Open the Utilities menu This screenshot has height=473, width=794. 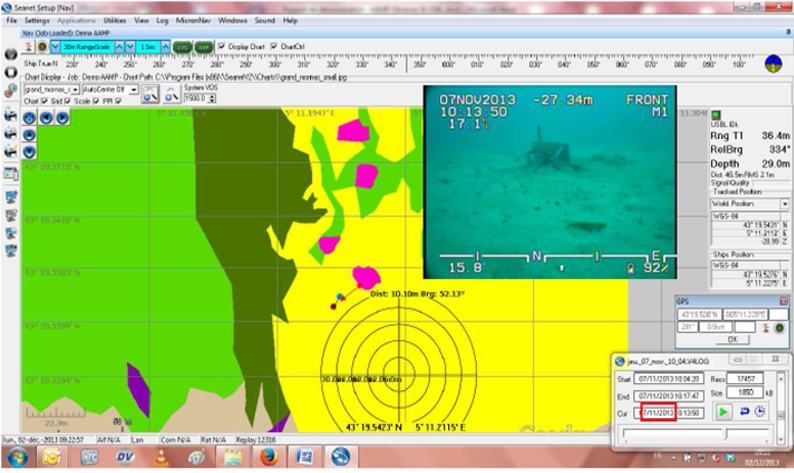coord(115,21)
